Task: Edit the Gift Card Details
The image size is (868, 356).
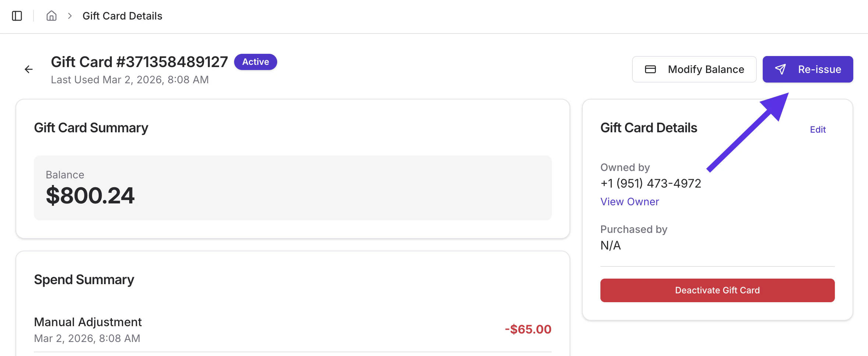Action: [818, 130]
